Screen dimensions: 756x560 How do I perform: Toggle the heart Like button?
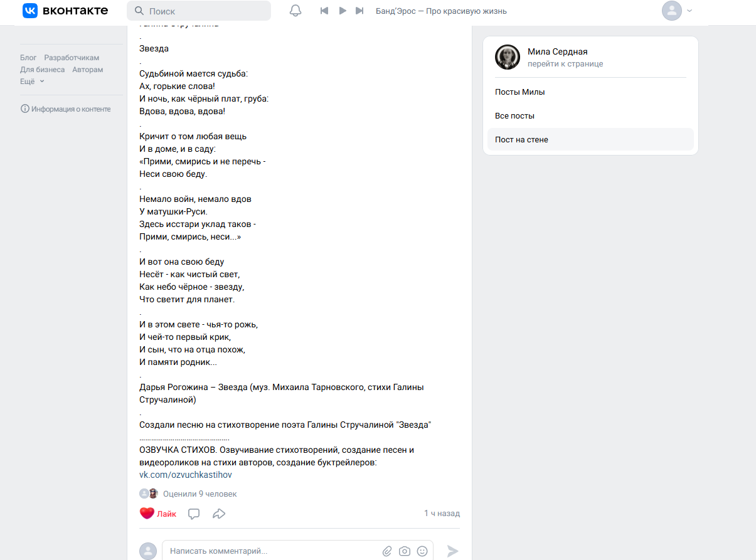click(x=147, y=514)
